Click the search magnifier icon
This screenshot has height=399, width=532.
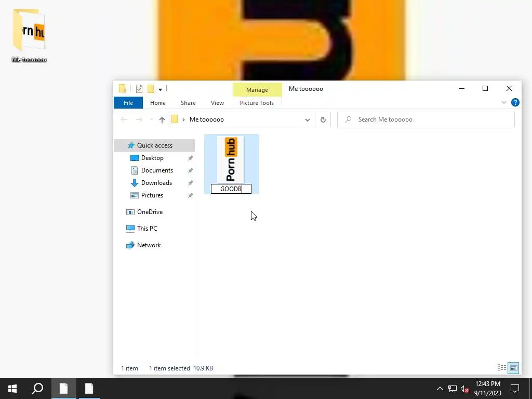348,119
